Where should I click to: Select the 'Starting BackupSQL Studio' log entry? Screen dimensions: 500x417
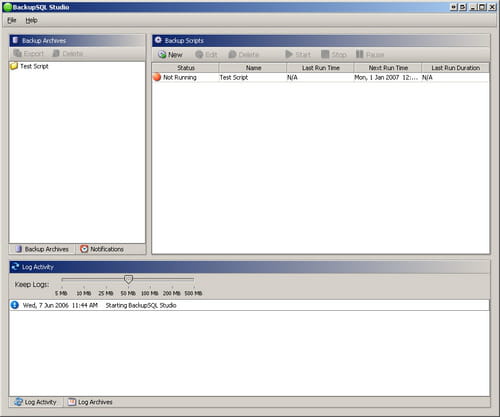point(249,305)
